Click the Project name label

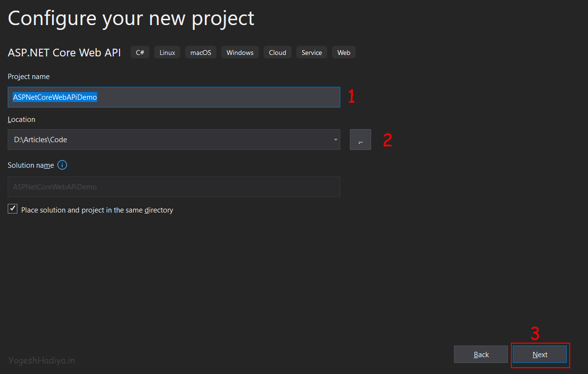(28, 77)
